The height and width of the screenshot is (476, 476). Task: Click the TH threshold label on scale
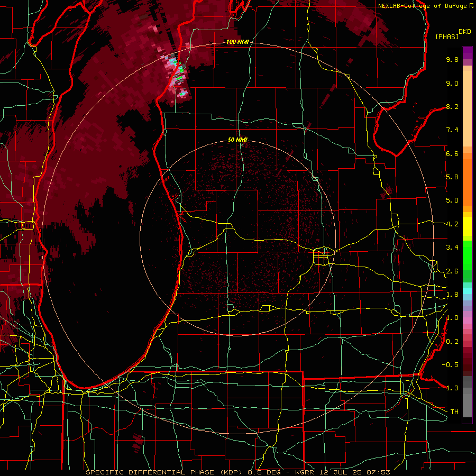point(454,412)
